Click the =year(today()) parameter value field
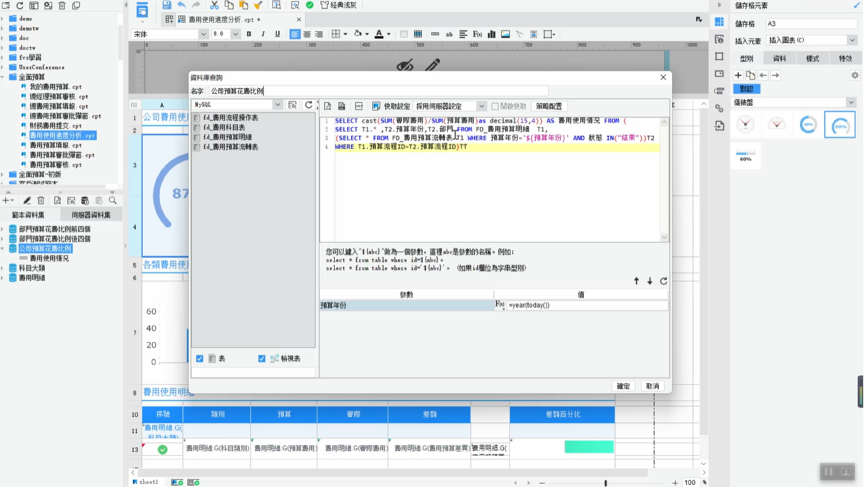This screenshot has width=868, height=487. pyautogui.click(x=587, y=305)
